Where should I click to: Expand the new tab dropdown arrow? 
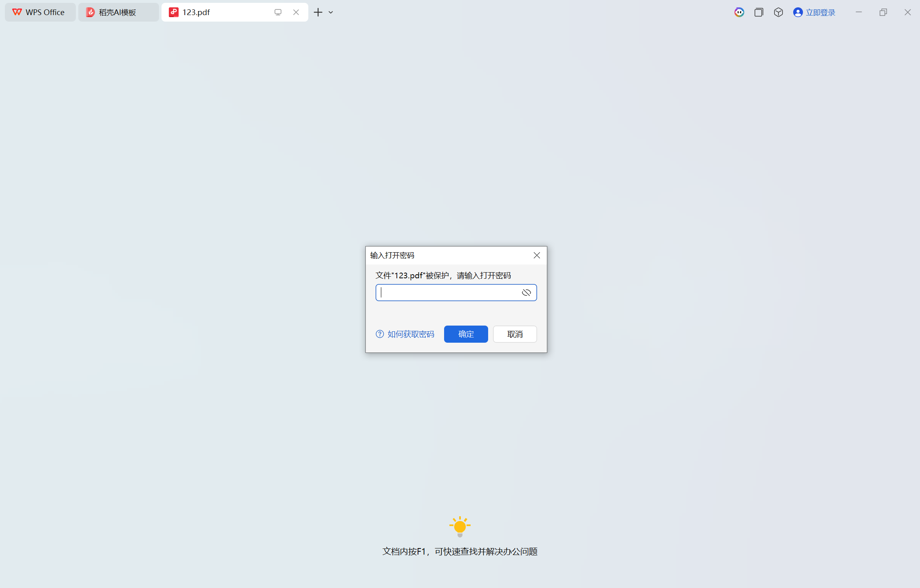331,12
